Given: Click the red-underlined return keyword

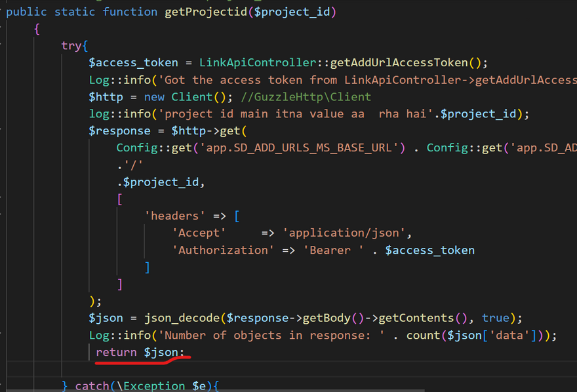Looking at the screenshot, I should coord(117,353).
